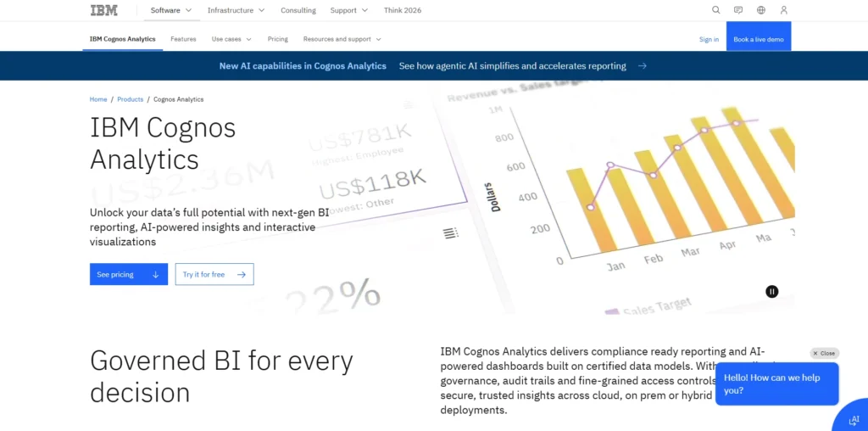Click the arrow in the AI banner
The width and height of the screenshot is (868, 431).
point(643,66)
